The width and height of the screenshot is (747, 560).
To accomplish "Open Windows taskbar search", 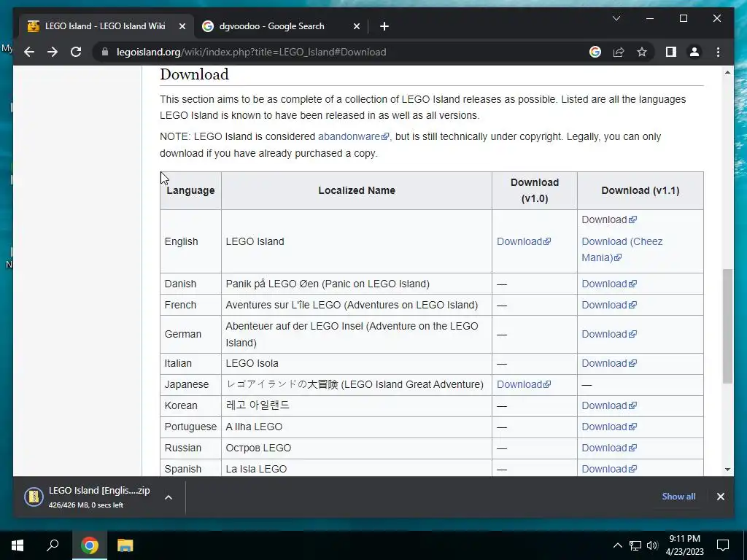I will (53, 545).
